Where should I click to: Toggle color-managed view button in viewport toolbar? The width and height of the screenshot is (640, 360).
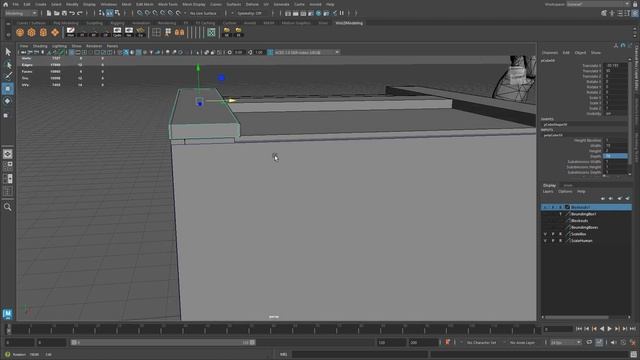click(x=270, y=52)
